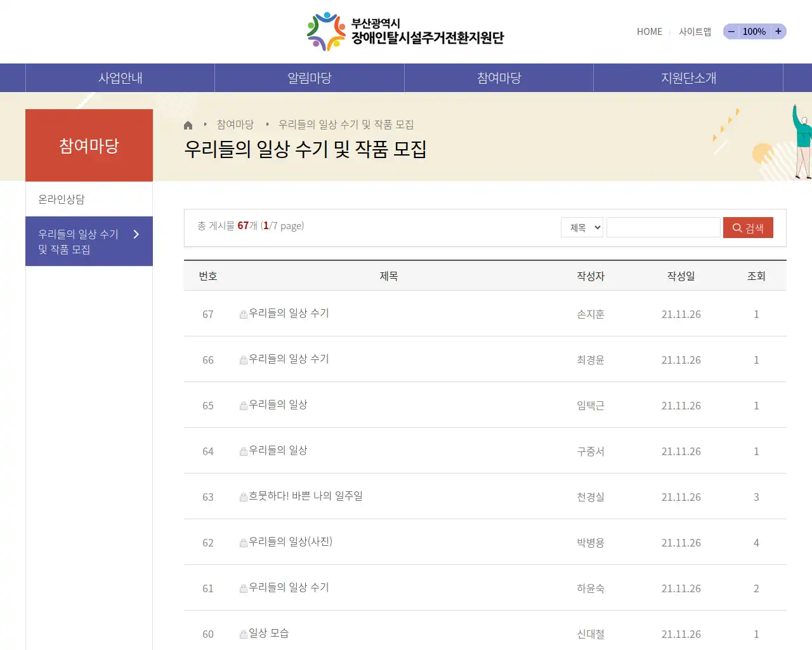Open post 63 흐뭇하다! 바쁜 나의 일주일
This screenshot has height=650, width=812.
point(306,496)
